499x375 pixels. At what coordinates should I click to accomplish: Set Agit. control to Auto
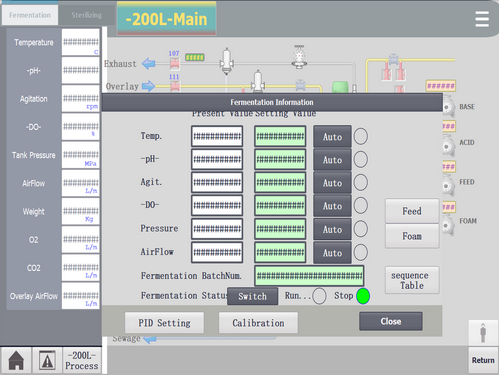point(332,183)
